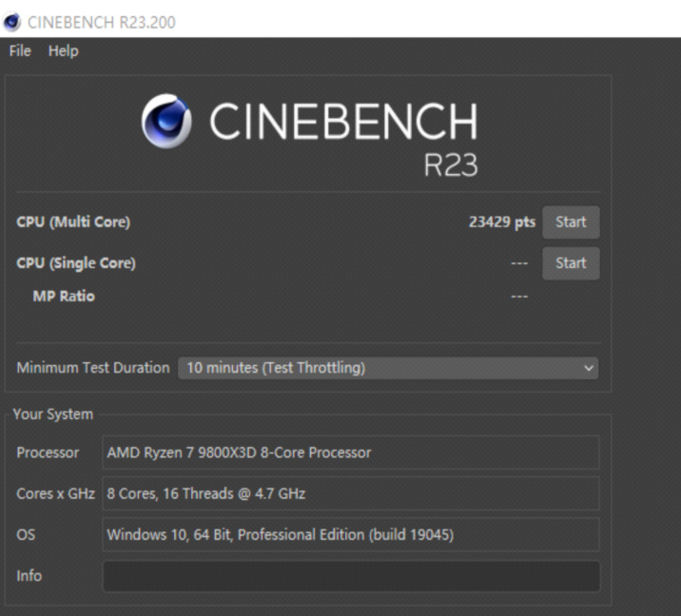The width and height of the screenshot is (681, 616).
Task: Click the CPU (Single Core) label
Action: coord(76,263)
